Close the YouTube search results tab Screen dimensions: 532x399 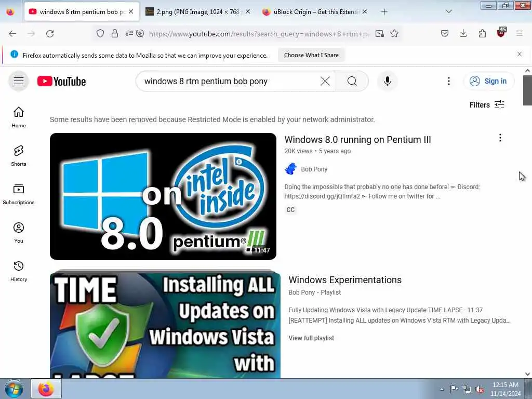point(131,11)
